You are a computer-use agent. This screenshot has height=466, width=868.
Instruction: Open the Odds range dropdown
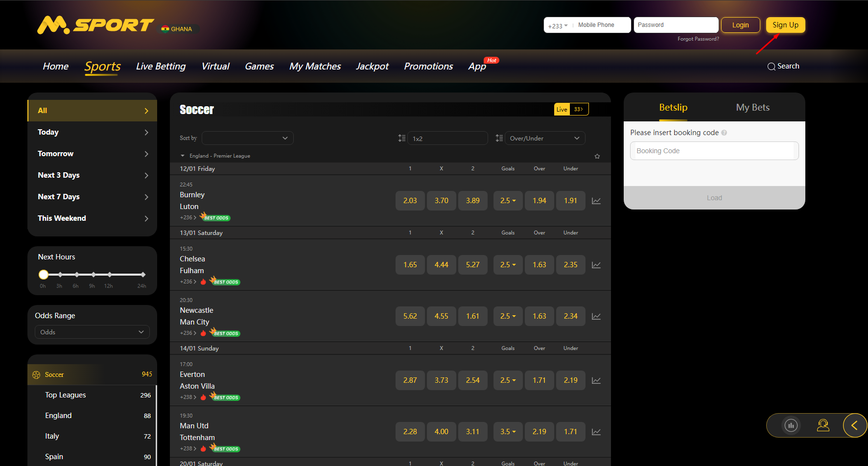92,332
